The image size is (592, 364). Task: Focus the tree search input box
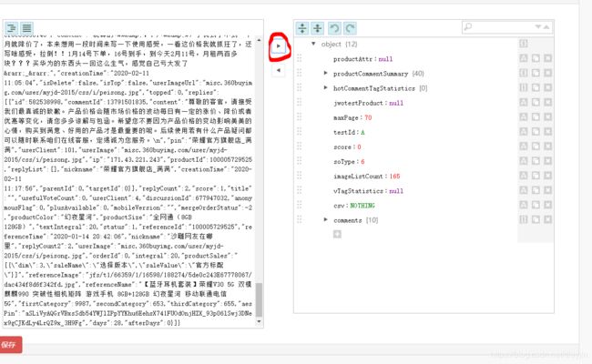502,26
